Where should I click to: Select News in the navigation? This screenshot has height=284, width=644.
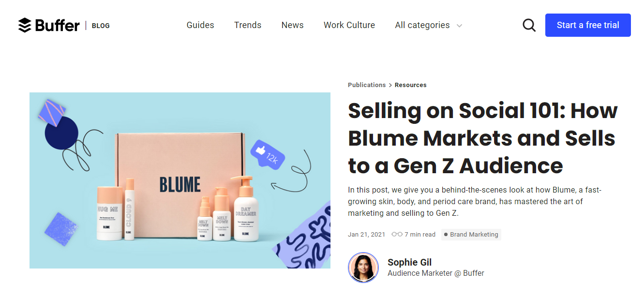click(292, 25)
